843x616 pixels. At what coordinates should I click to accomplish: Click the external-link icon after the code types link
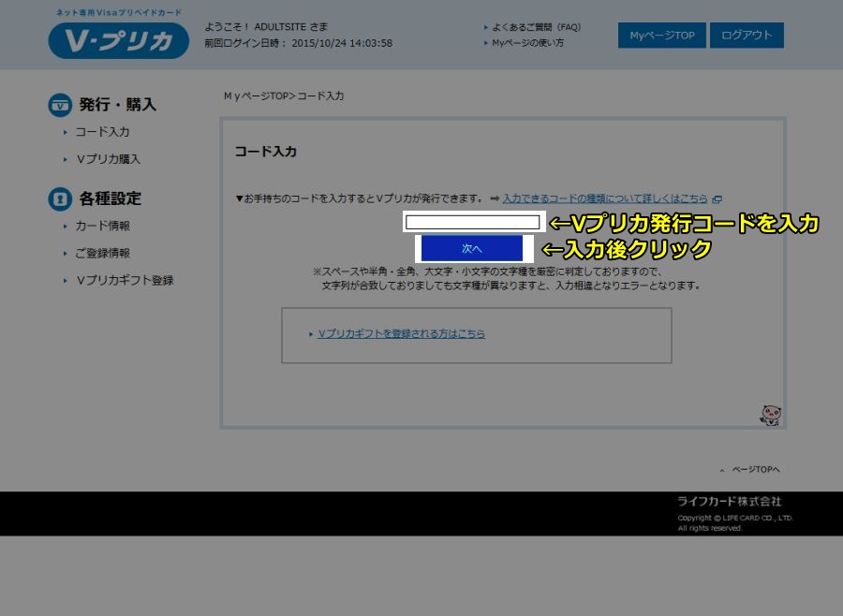tap(717, 199)
